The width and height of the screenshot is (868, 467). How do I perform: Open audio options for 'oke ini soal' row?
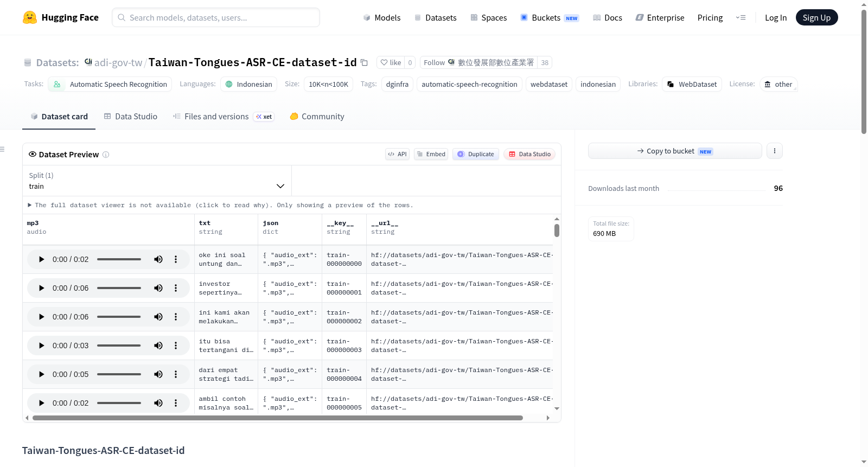(x=176, y=259)
